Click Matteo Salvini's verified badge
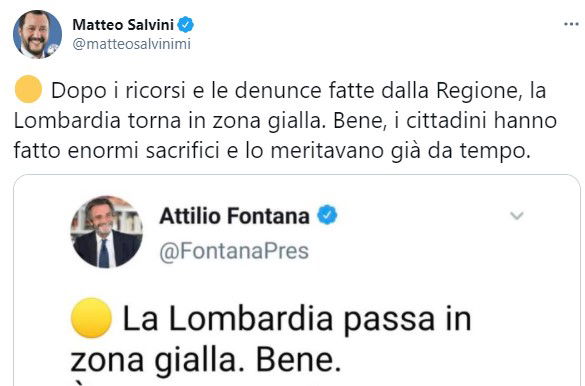Screen dimensions: 585x386 185,25
